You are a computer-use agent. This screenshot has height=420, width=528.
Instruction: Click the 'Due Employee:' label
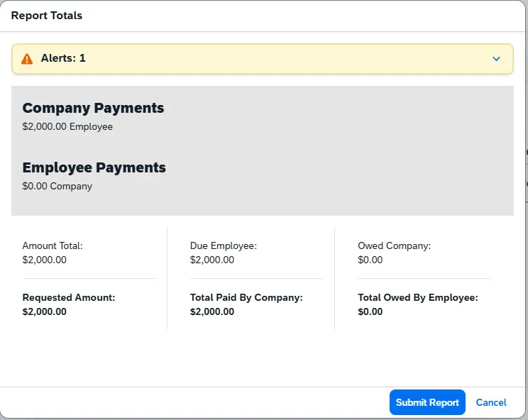[x=224, y=245]
